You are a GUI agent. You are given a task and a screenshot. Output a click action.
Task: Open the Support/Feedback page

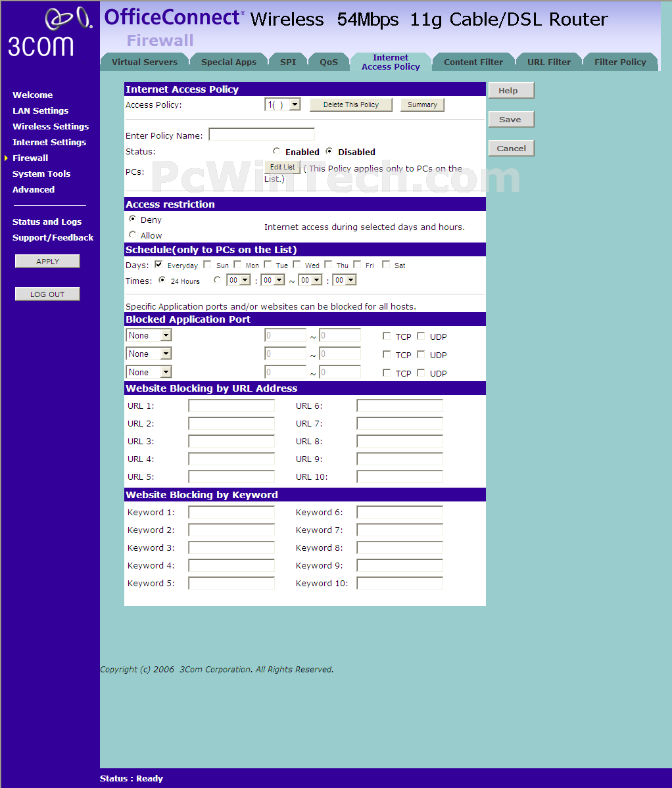(53, 238)
